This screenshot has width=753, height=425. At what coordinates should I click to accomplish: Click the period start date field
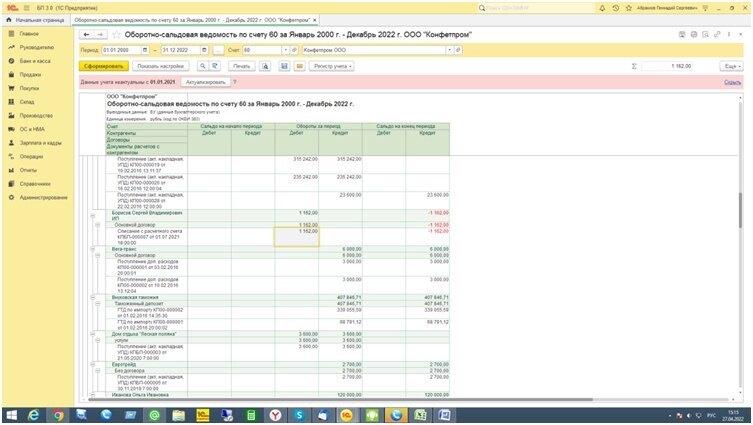point(121,50)
